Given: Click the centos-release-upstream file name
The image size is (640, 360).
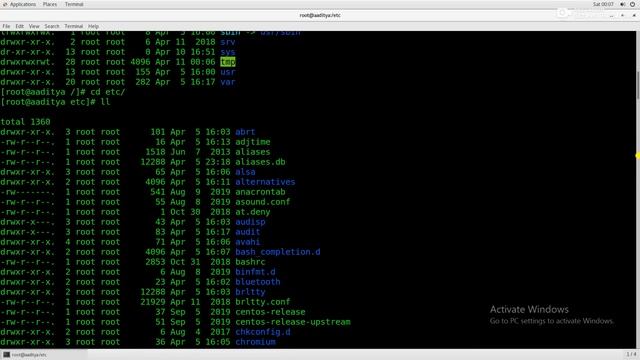Looking at the screenshot, I should 293,322.
